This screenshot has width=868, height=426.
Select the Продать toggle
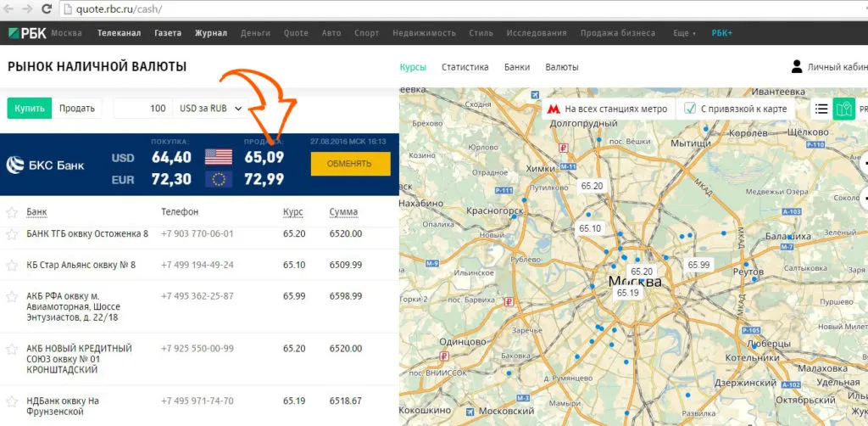point(77,109)
